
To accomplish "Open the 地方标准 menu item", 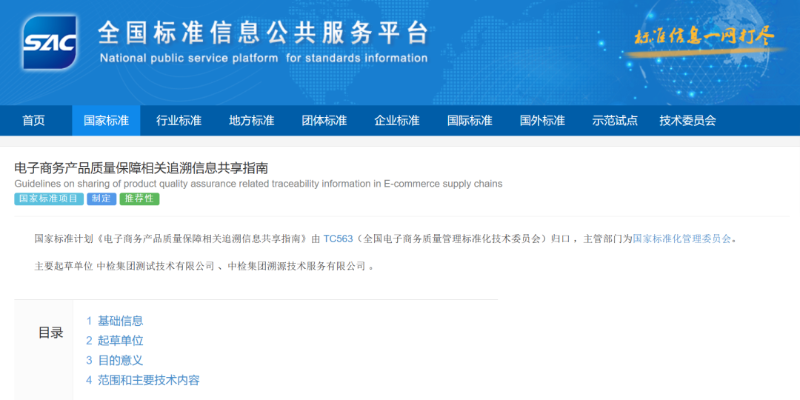I will [251, 121].
